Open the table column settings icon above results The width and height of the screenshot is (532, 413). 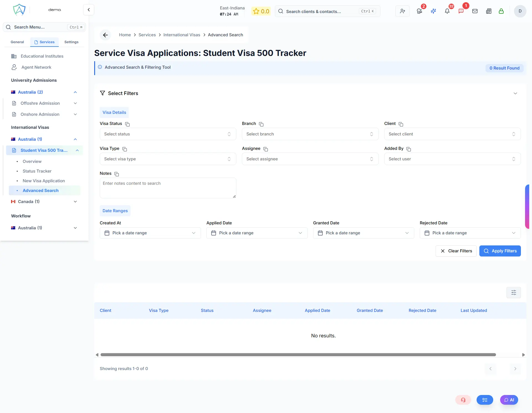click(514, 292)
